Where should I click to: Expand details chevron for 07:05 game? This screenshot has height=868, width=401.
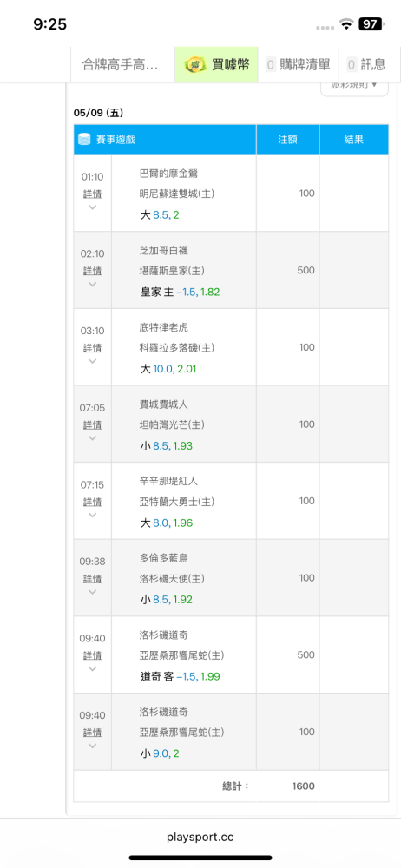pos(93,438)
